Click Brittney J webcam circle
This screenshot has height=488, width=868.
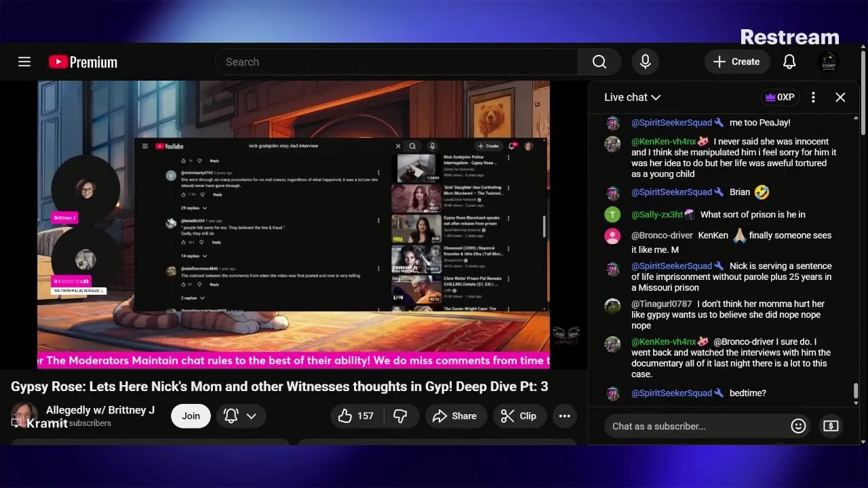[85, 189]
